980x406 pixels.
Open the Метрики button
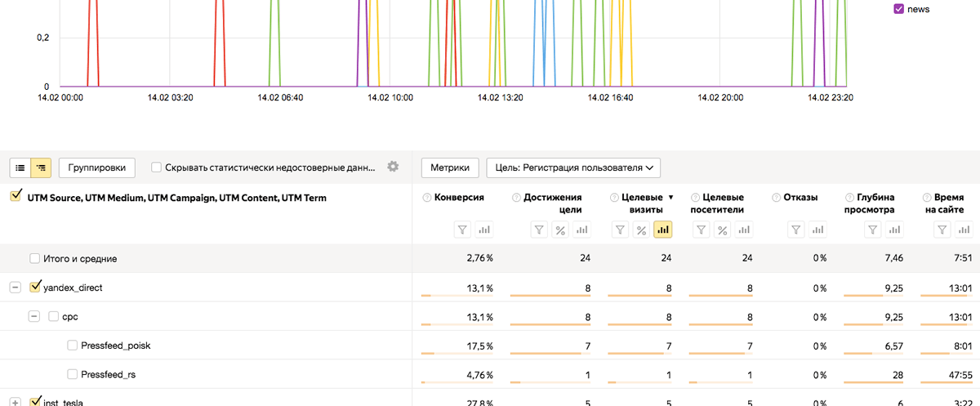point(449,167)
